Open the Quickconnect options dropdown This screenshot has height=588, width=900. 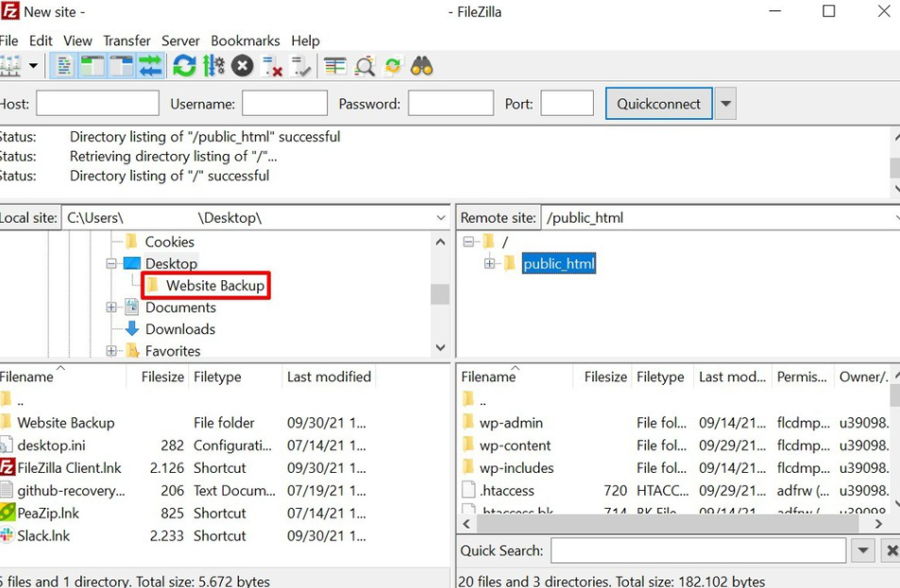tap(723, 104)
